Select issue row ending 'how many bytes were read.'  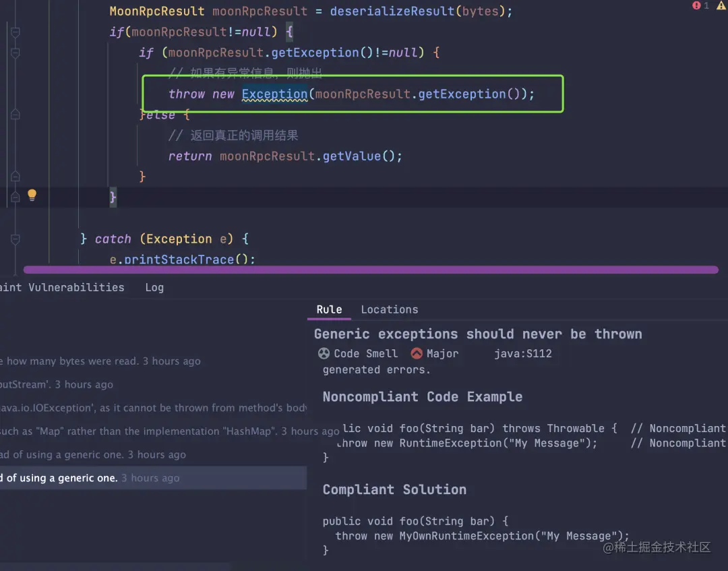[x=153, y=361]
